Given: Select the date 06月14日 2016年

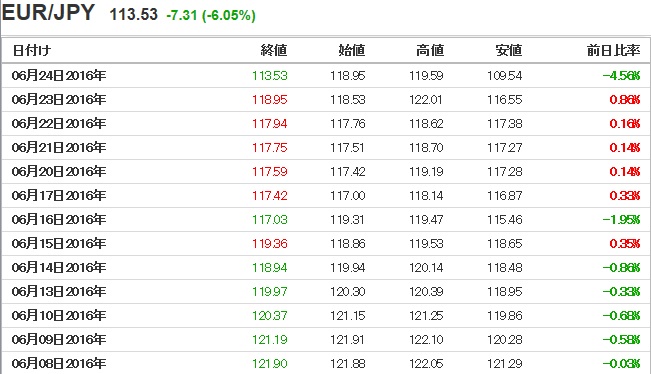Looking at the screenshot, I should pyautogui.click(x=59, y=268).
